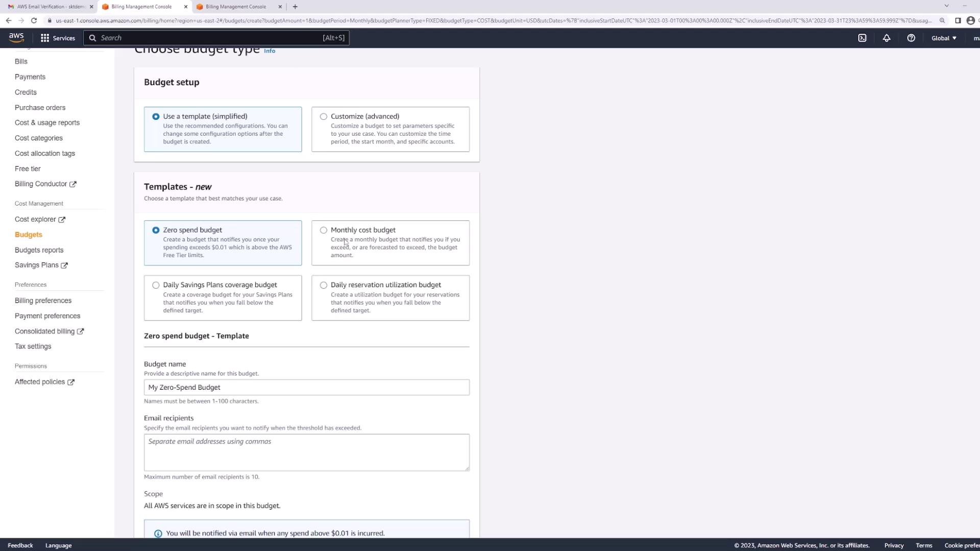Choose Daily Savings Plans coverage budget

click(x=156, y=285)
